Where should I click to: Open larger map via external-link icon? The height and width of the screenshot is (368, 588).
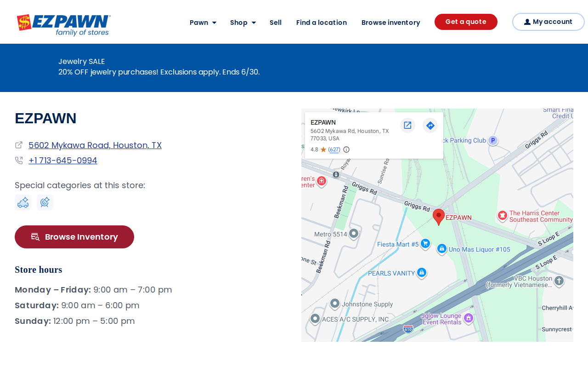tap(407, 125)
